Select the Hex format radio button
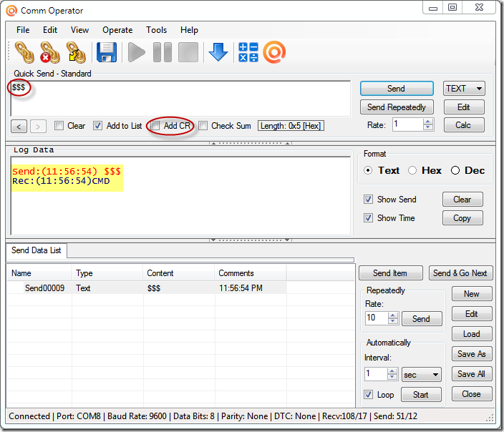This screenshot has height=432, width=504. (x=412, y=170)
